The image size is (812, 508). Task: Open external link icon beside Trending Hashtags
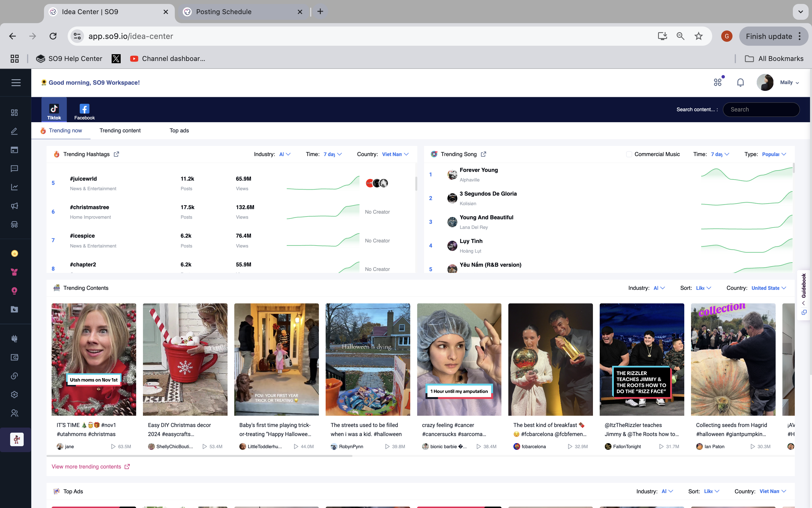(116, 154)
